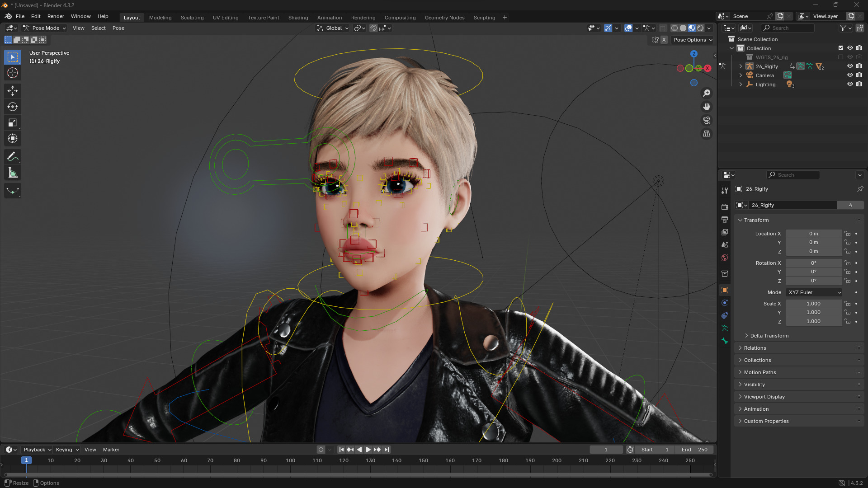The image size is (868, 488).
Task: Hide the Camera object in outliner
Action: 850,75
